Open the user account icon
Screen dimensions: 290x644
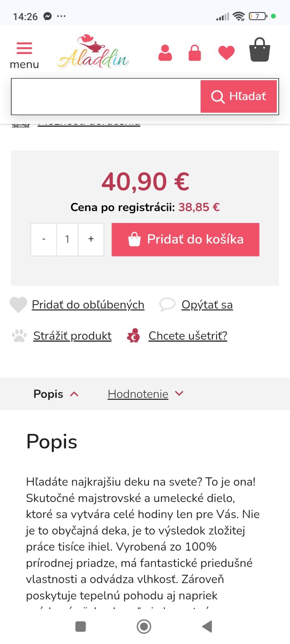(x=165, y=53)
